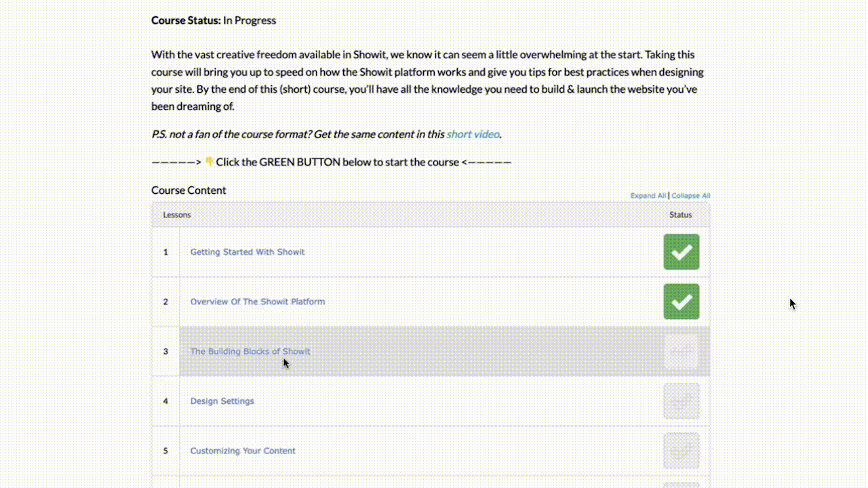The width and height of the screenshot is (868, 488).
Task: Click the 'Course Content' heading
Action: [x=189, y=190]
